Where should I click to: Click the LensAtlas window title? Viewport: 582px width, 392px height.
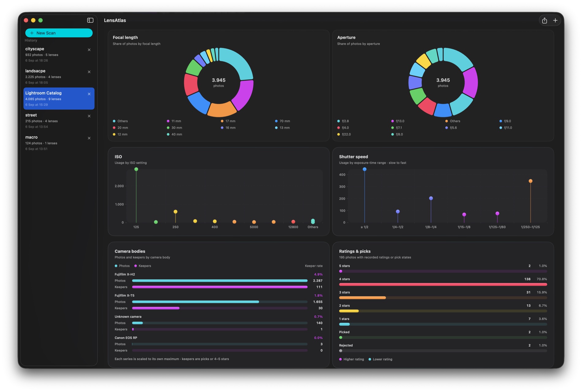coord(115,21)
